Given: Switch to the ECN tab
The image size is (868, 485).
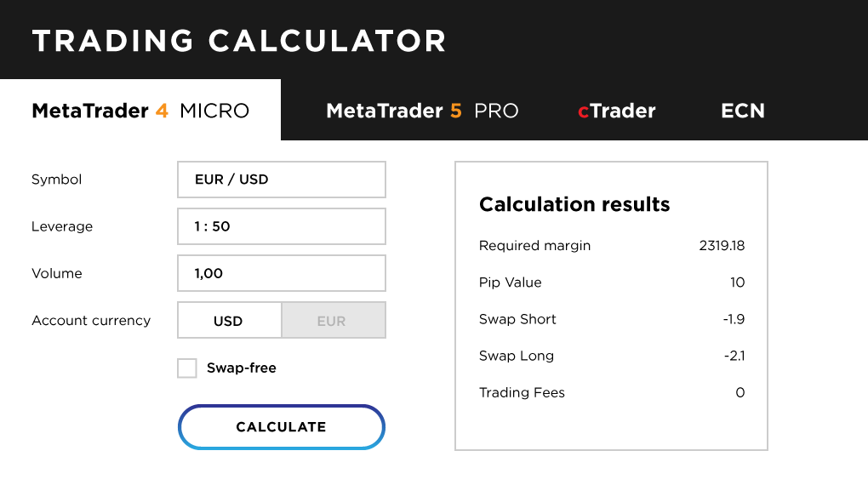Looking at the screenshot, I should 743,111.
